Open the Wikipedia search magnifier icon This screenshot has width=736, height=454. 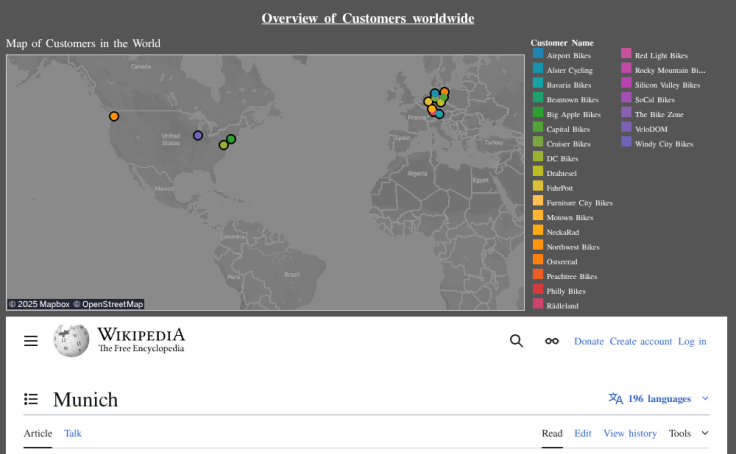[516, 341]
